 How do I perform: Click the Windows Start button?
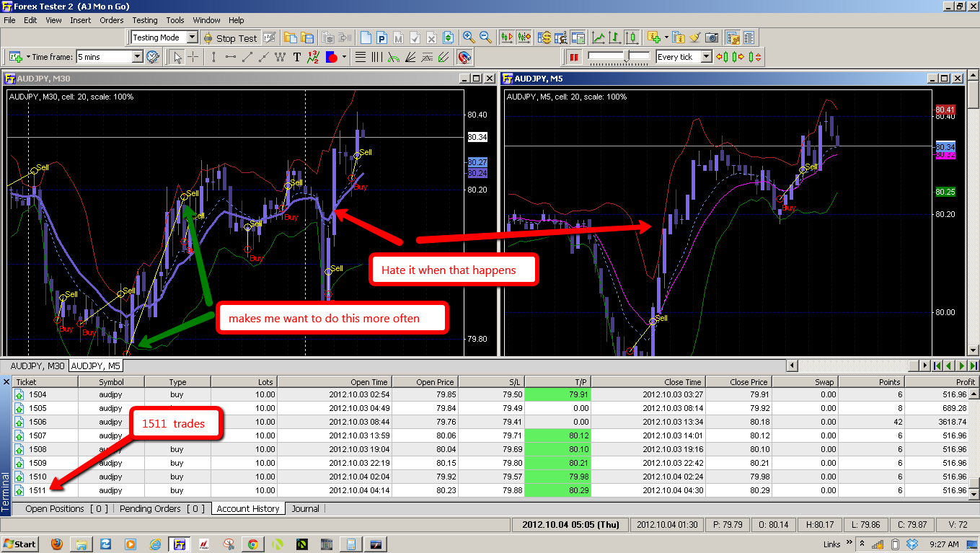point(19,544)
